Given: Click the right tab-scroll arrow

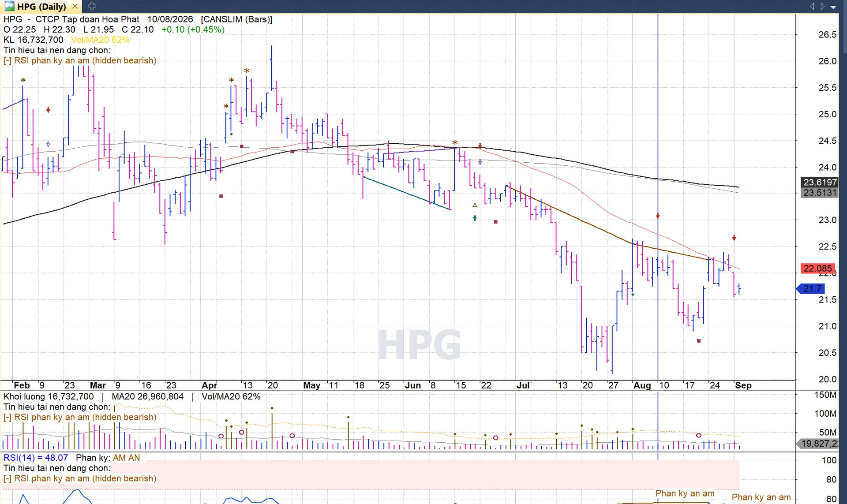Looking at the screenshot, I should click(823, 6).
